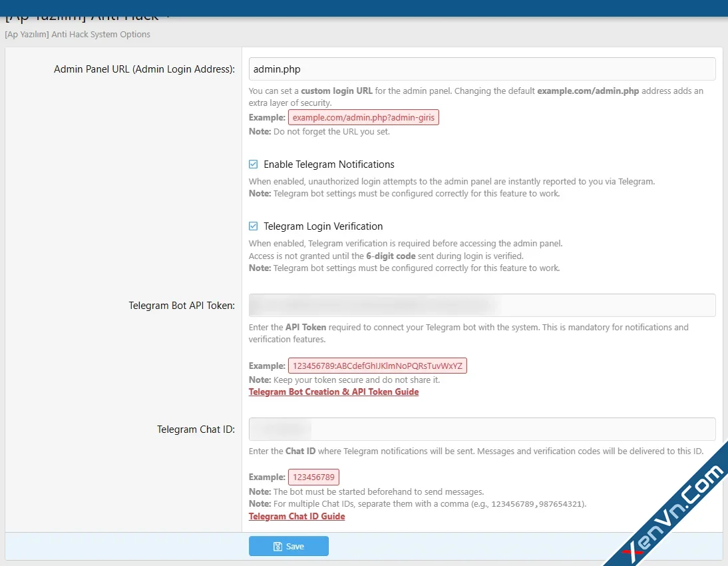The width and height of the screenshot is (728, 566).
Task: Click the Telegram Login Verification label text
Action: tap(323, 226)
